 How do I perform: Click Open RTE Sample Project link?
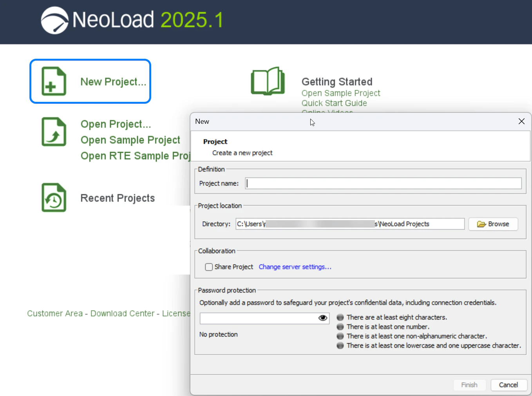pos(135,156)
